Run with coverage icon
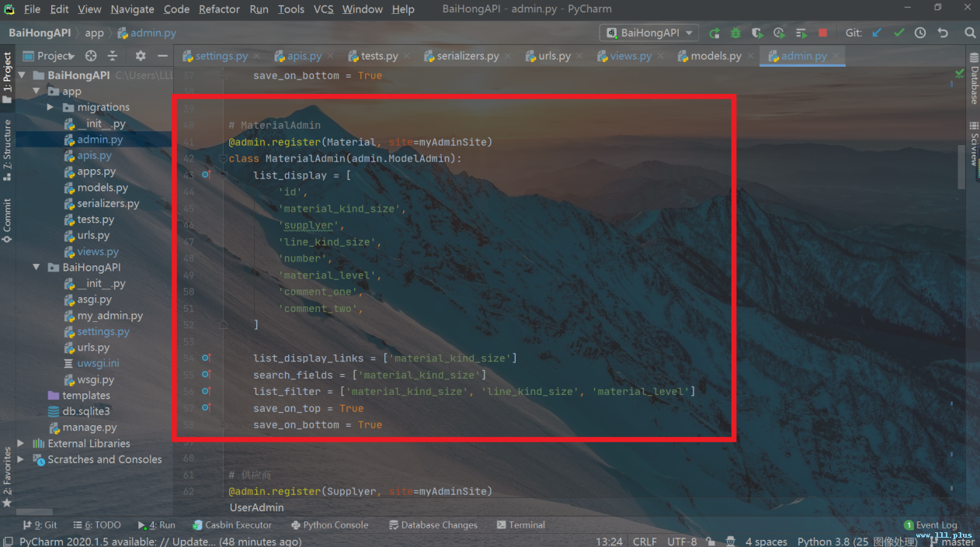 (758, 33)
